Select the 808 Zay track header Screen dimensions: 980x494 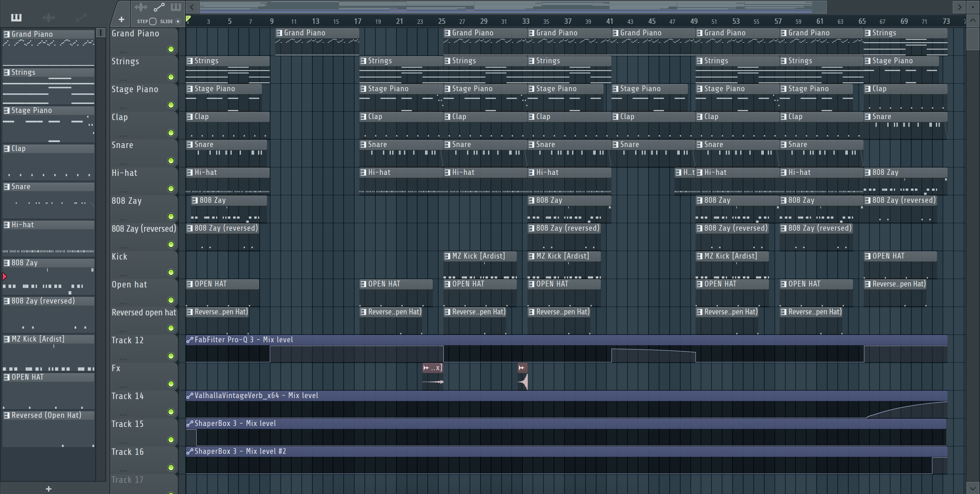coord(144,209)
